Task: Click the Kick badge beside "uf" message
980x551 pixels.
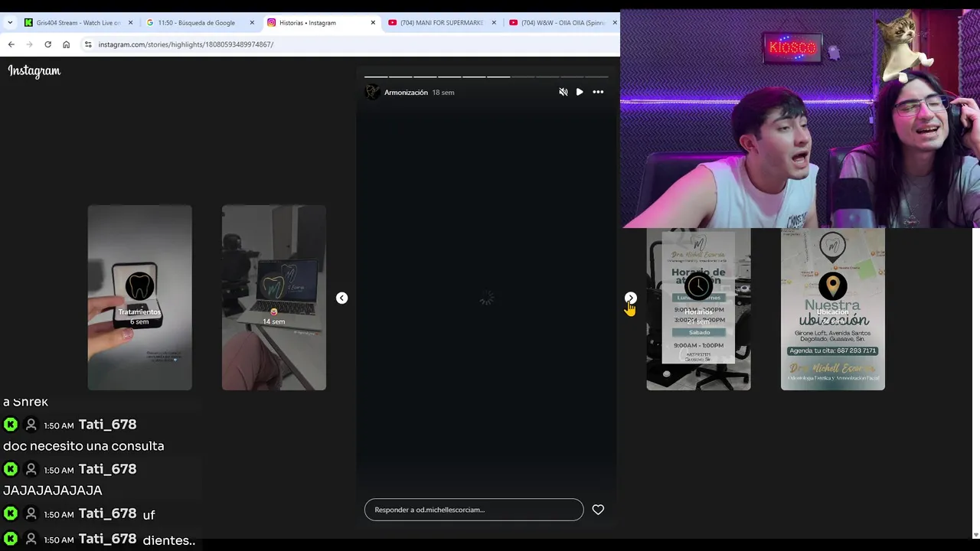Action: coord(11,514)
